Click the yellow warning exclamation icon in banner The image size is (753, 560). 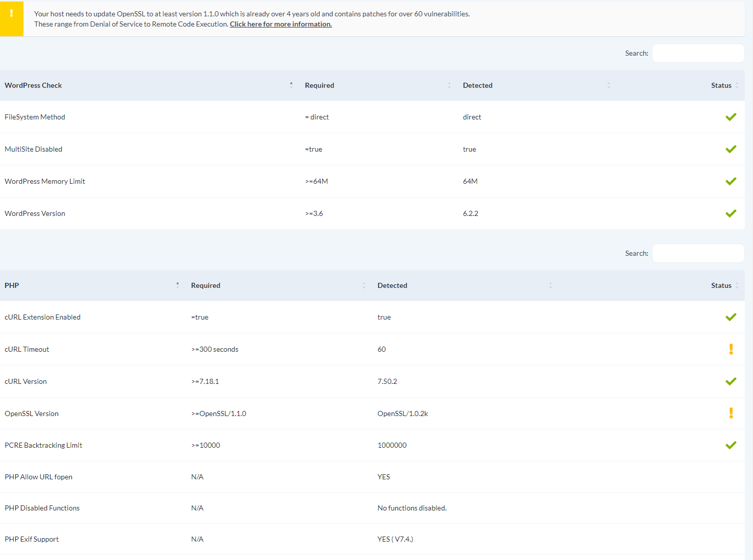coord(11,14)
